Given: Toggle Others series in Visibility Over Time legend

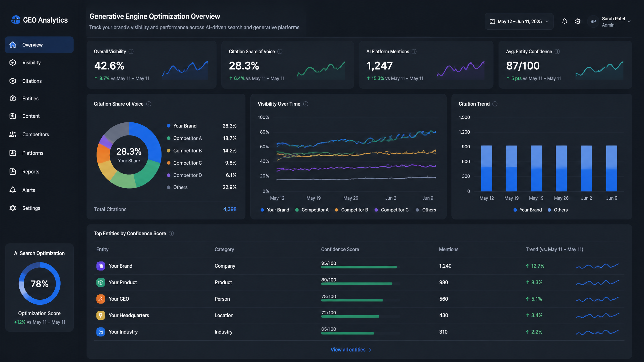Looking at the screenshot, I should (426, 210).
